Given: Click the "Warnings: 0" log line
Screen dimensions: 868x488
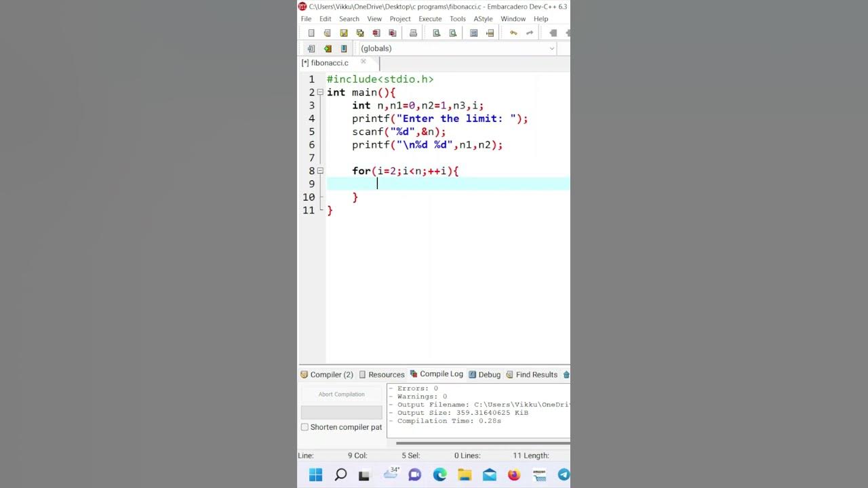Looking at the screenshot, I should point(418,396).
